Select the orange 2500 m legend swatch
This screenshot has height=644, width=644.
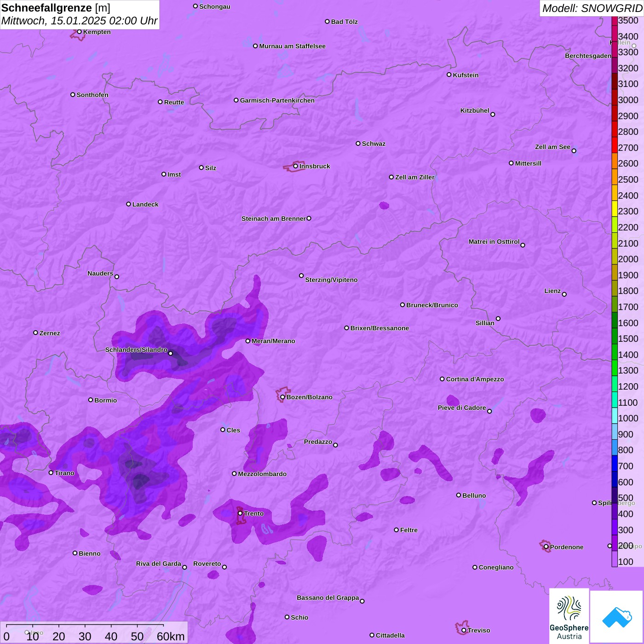(x=615, y=177)
